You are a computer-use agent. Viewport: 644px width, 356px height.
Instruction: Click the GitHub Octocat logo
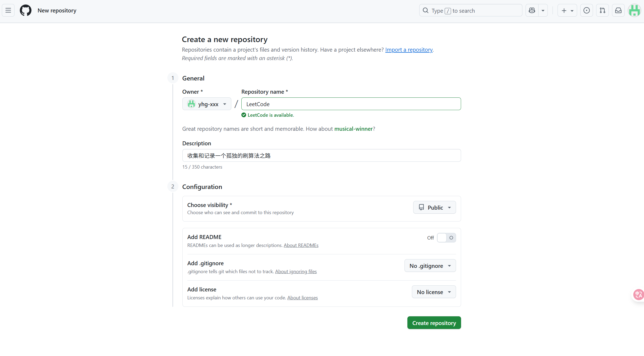point(26,11)
